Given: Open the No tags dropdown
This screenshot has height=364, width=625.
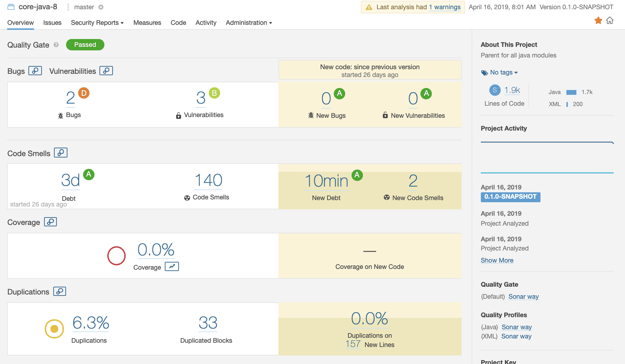Looking at the screenshot, I should (x=504, y=72).
